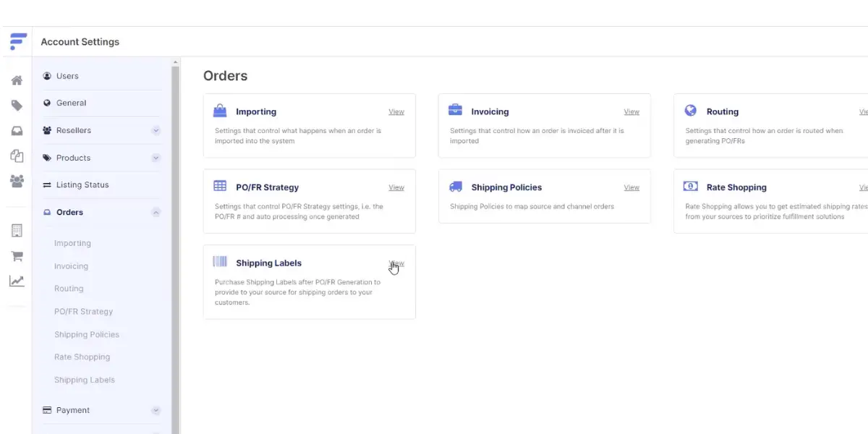Select the people group icon in rail
Viewport: 868px width, 434px height.
coord(17,181)
